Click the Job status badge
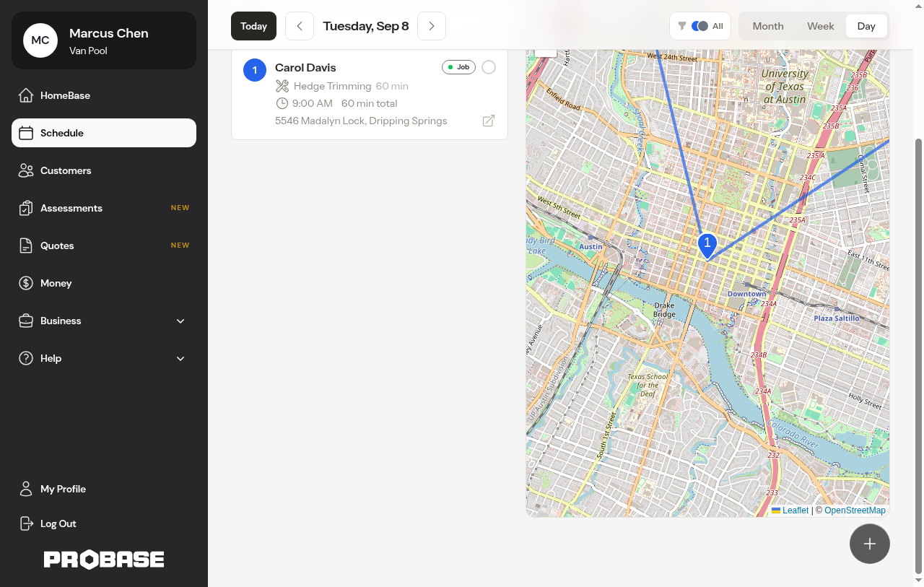The width and height of the screenshot is (924, 587). tap(458, 67)
